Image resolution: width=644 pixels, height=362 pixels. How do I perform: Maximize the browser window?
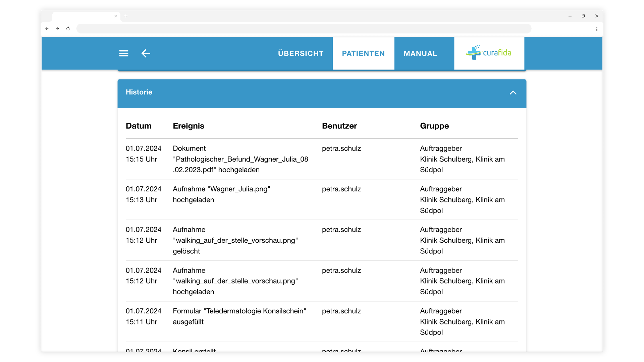click(x=583, y=16)
